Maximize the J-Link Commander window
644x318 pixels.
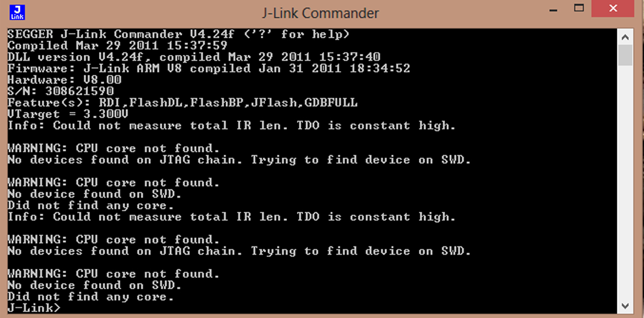(579, 8)
